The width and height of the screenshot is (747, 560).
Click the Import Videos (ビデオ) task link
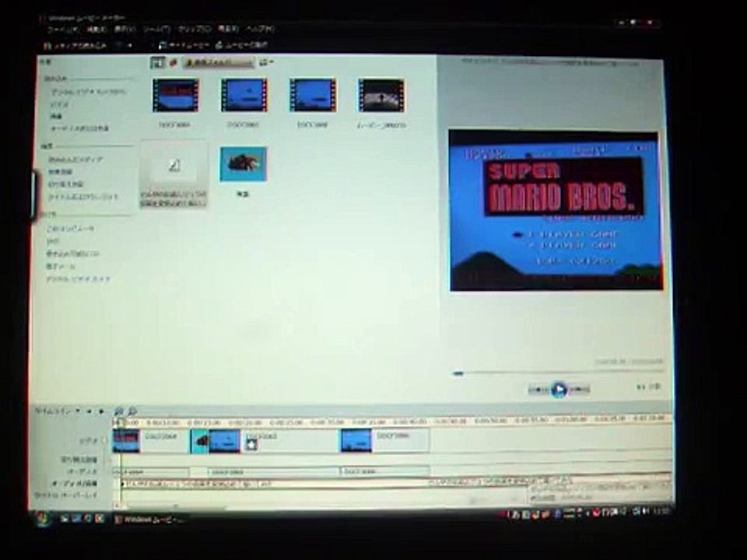pyautogui.click(x=60, y=103)
